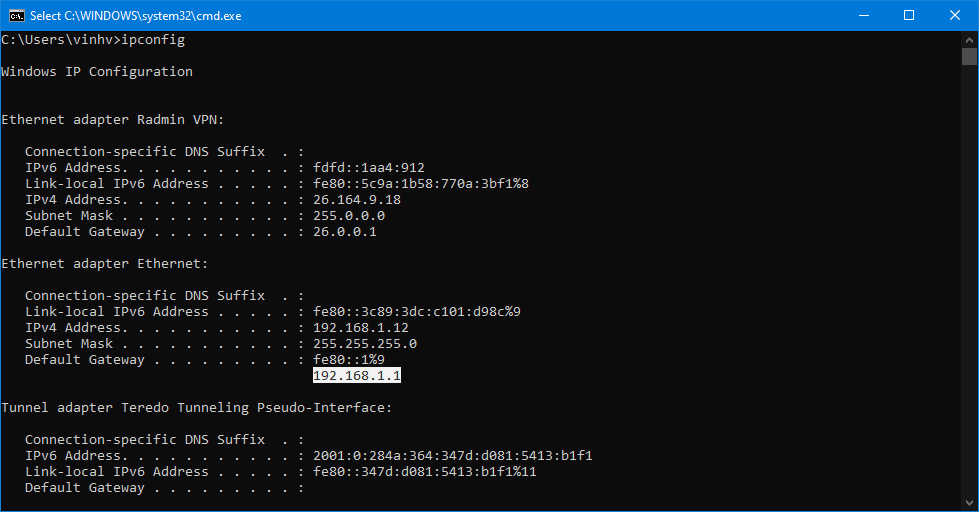Screen dimensions: 979x512
Task: Click the Teredo Tunneling Pseudo-Interface header line
Action: (197, 408)
